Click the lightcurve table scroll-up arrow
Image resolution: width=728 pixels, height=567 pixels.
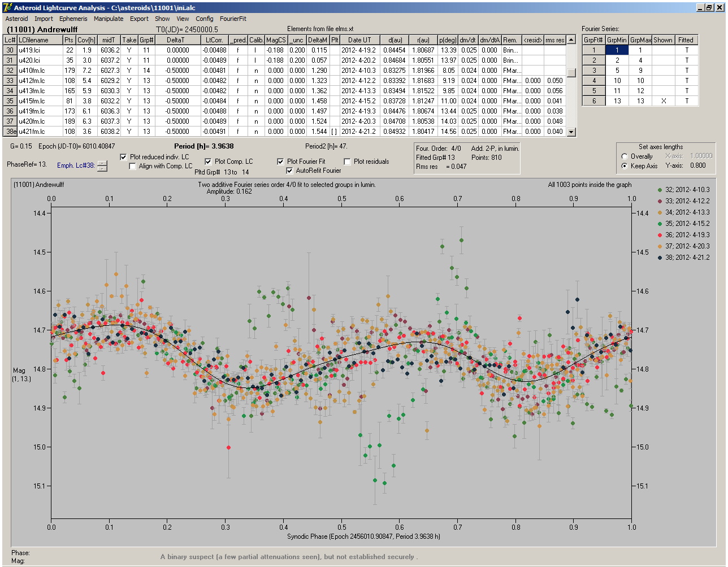click(571, 40)
